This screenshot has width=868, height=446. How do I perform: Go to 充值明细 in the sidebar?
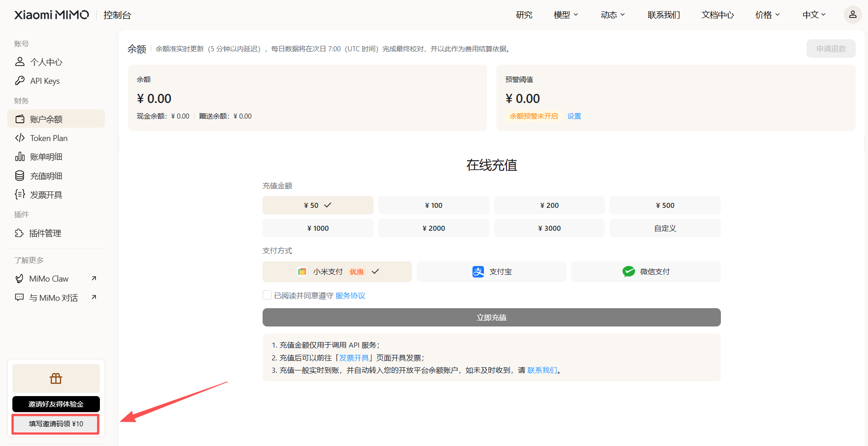click(x=56, y=176)
